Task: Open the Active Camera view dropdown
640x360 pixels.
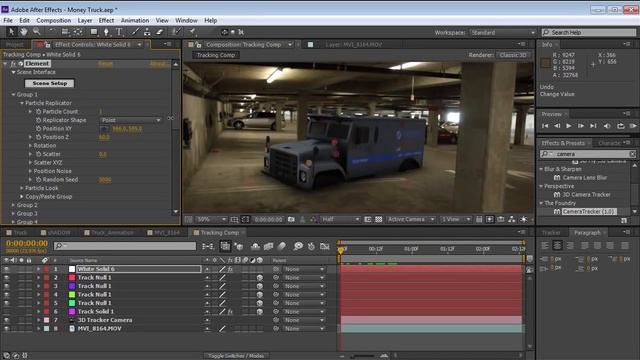Action: [x=411, y=220]
